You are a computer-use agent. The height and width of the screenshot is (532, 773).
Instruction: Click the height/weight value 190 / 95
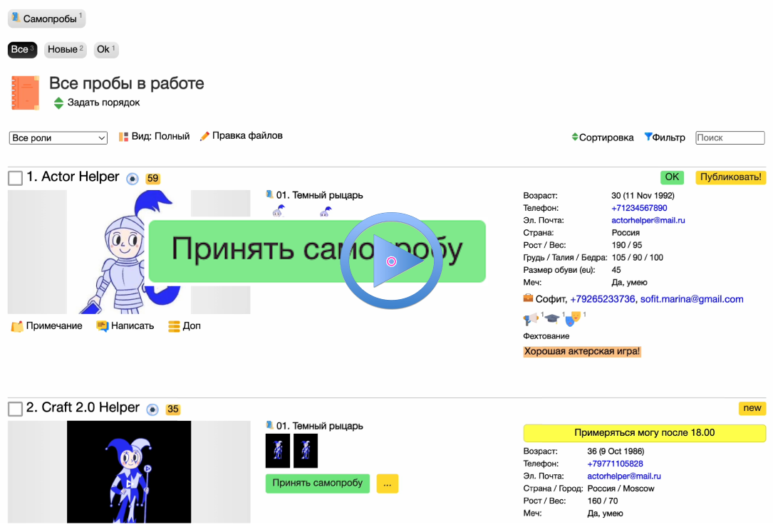[x=626, y=245]
